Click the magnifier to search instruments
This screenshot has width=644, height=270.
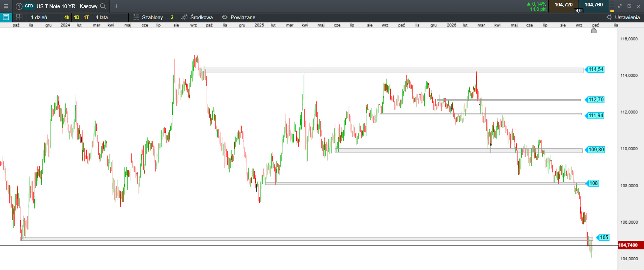pyautogui.click(x=103, y=6)
